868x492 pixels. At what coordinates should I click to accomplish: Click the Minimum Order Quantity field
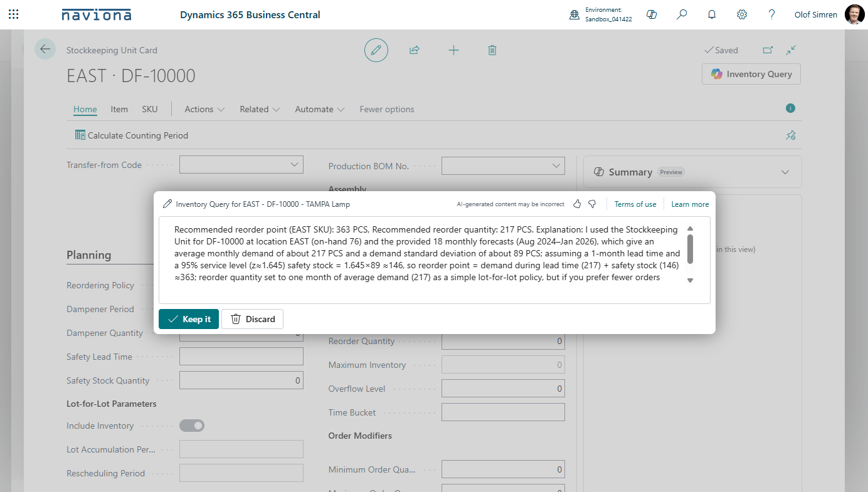pos(503,469)
